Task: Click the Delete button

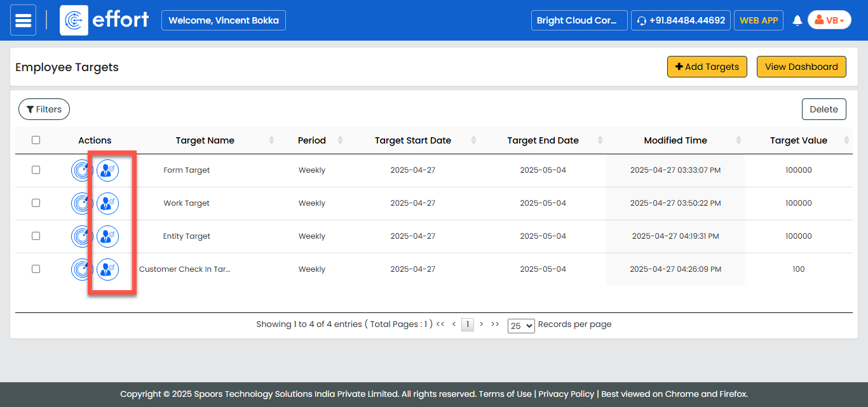Action: click(x=824, y=109)
